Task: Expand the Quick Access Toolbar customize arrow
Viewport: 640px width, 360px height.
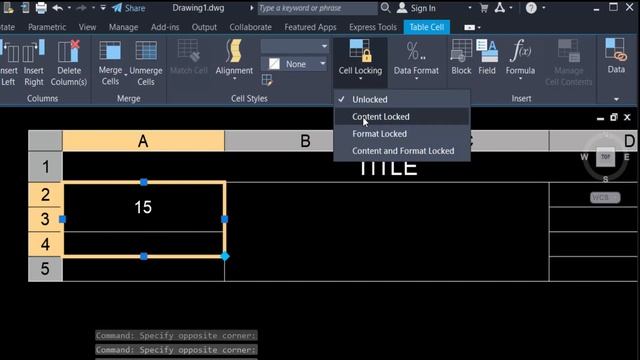Action: point(103,8)
